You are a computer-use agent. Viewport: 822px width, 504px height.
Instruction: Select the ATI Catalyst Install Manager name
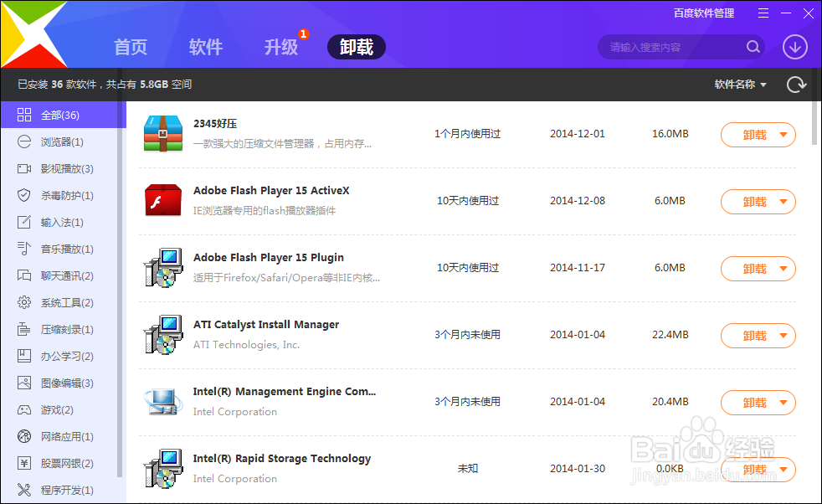266,325
